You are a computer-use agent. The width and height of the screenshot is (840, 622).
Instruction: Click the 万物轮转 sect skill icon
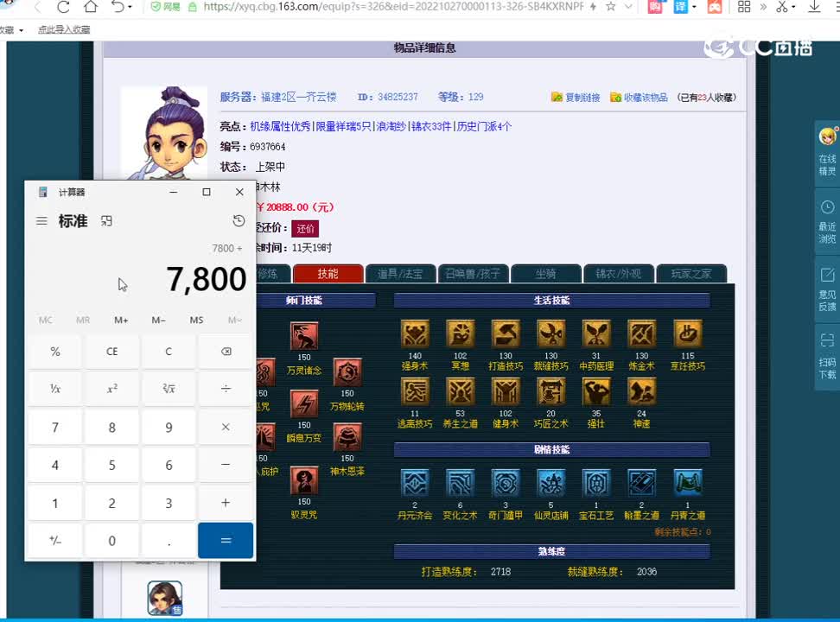[x=347, y=372]
